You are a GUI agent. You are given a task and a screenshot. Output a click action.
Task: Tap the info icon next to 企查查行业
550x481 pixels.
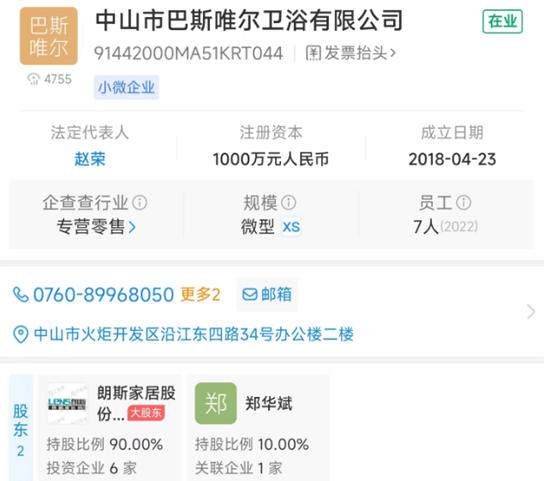tap(140, 202)
